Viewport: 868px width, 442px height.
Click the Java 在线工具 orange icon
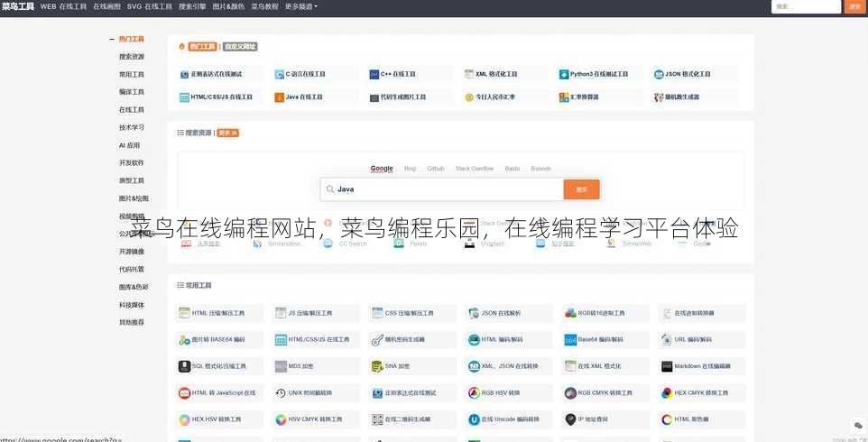280,97
